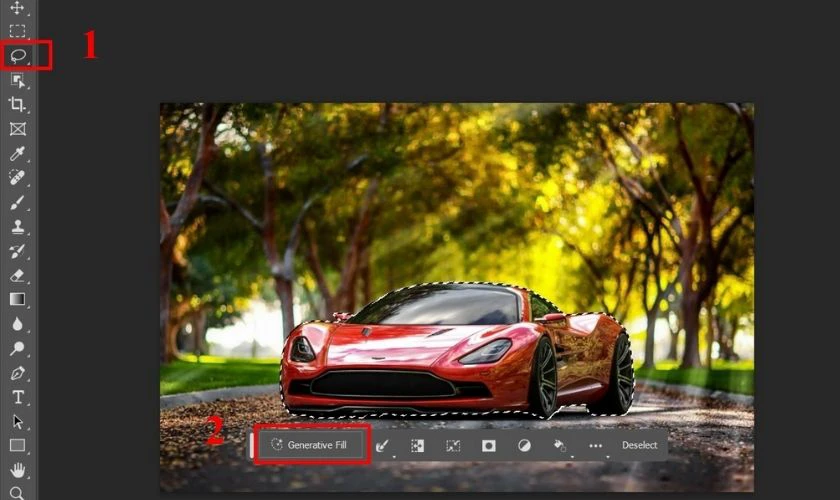Select the Lasso tool
This screenshot has width=840, height=500.
pos(18,55)
